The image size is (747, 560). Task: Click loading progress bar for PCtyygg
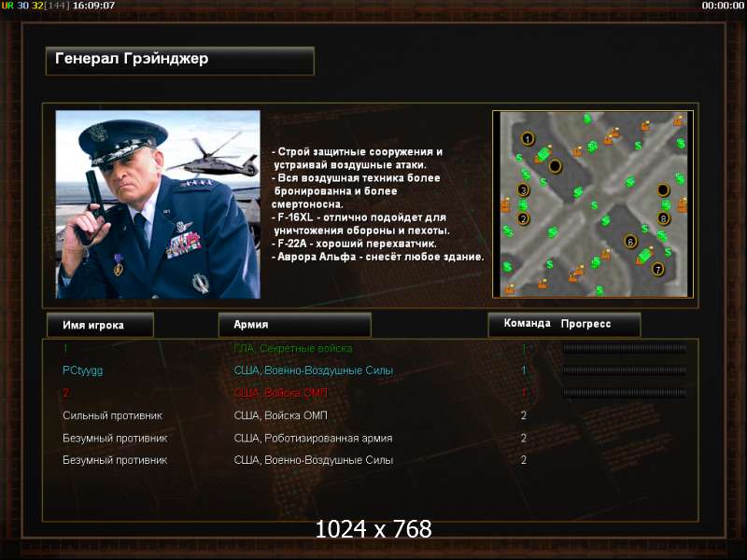click(625, 370)
